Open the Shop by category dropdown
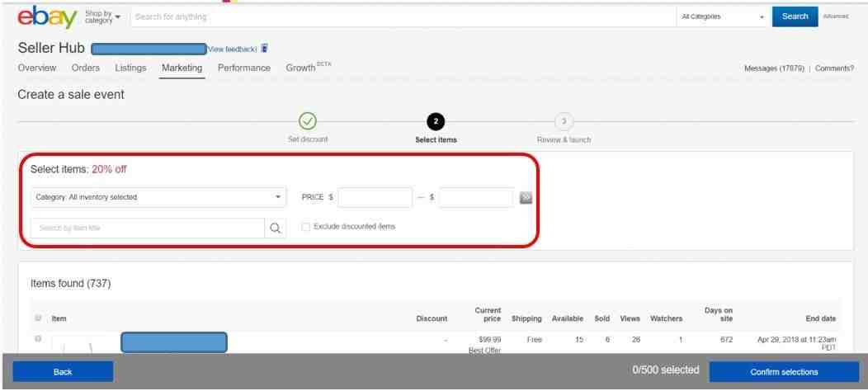 coord(102,16)
